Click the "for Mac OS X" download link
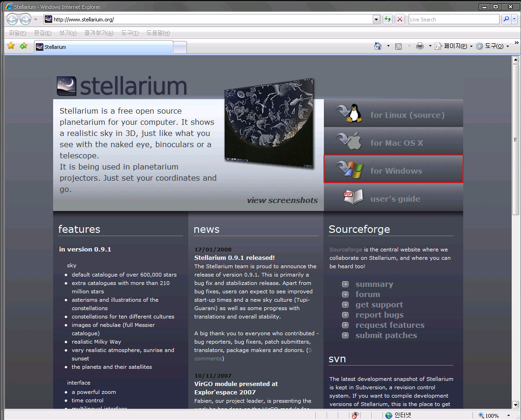Image resolution: width=521 pixels, height=420 pixels. [397, 143]
